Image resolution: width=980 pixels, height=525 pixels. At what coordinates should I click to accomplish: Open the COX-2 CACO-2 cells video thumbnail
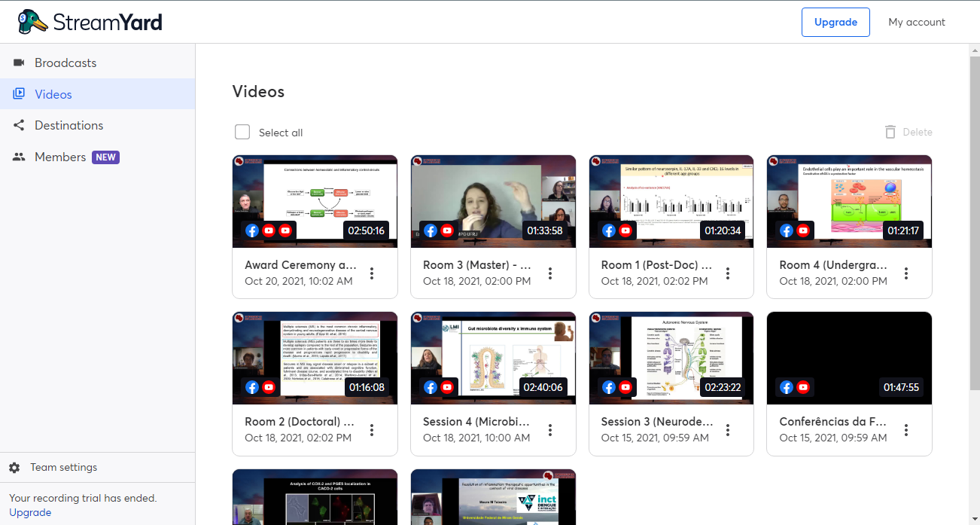coord(315,497)
